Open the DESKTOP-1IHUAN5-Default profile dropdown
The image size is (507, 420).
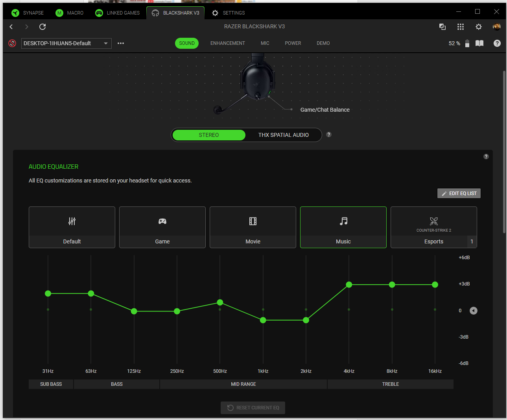(66, 43)
